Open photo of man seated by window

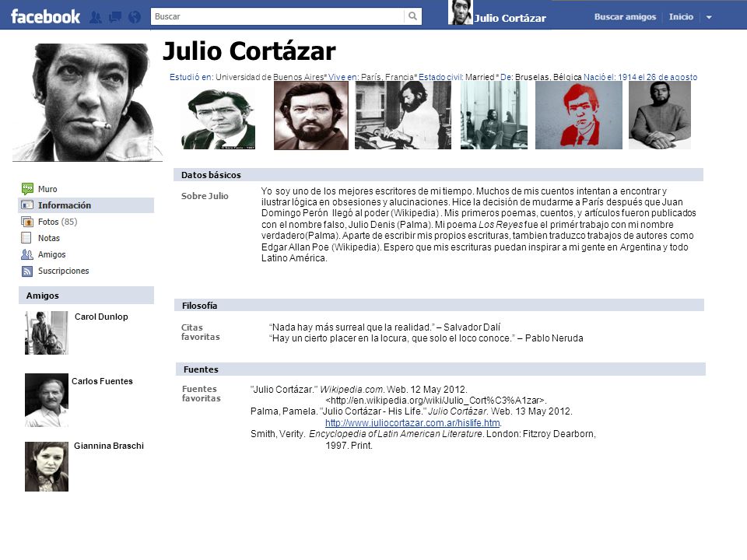click(x=494, y=115)
